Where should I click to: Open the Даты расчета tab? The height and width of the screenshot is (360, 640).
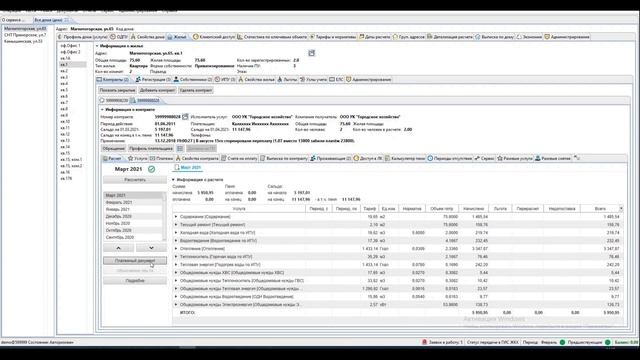point(375,37)
